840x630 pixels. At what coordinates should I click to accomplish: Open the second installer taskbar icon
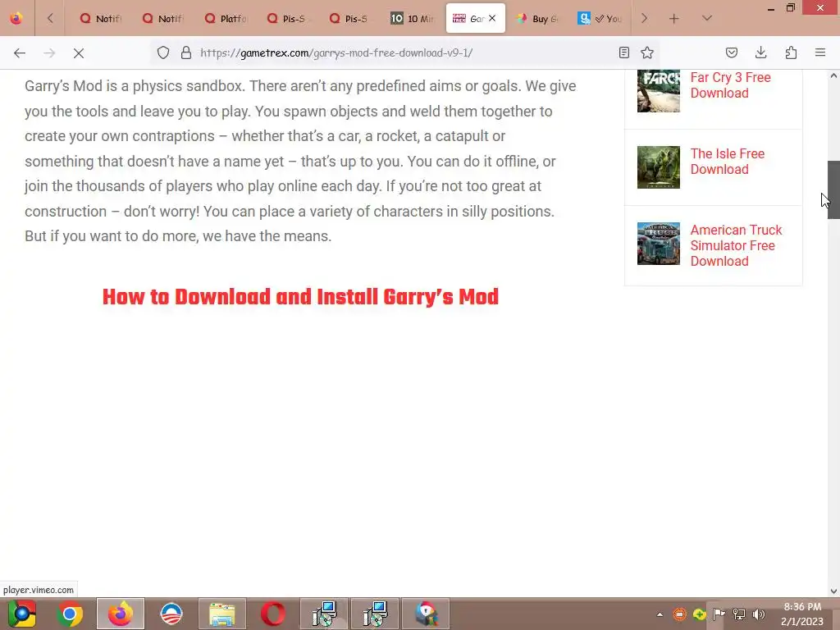375,614
